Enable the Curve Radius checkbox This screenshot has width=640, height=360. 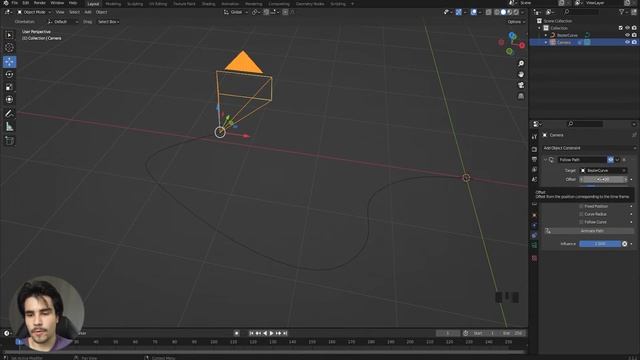[581, 214]
